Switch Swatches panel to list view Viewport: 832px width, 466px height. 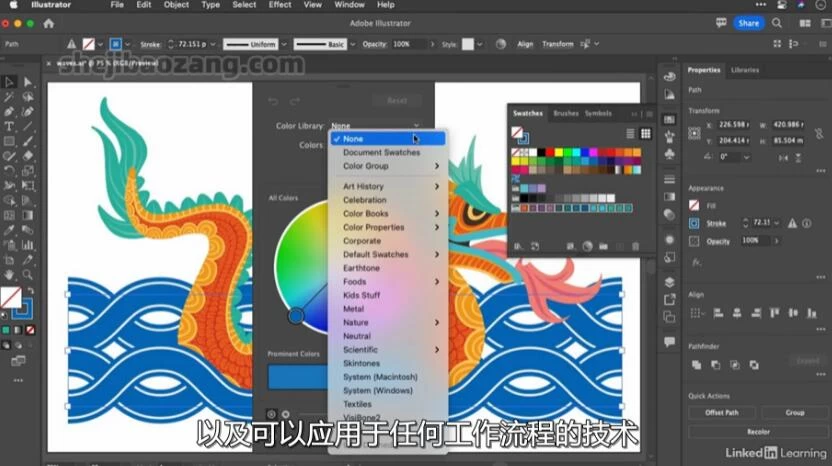click(x=631, y=133)
